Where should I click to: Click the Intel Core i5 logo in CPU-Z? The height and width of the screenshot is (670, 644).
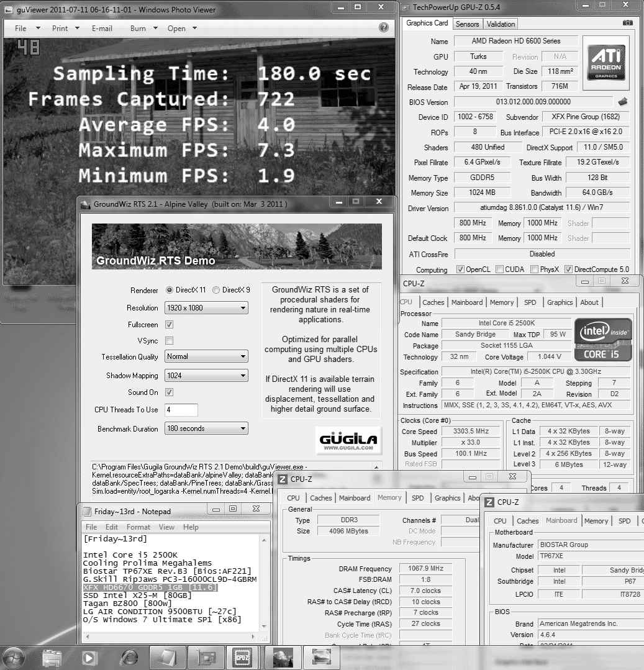603,340
